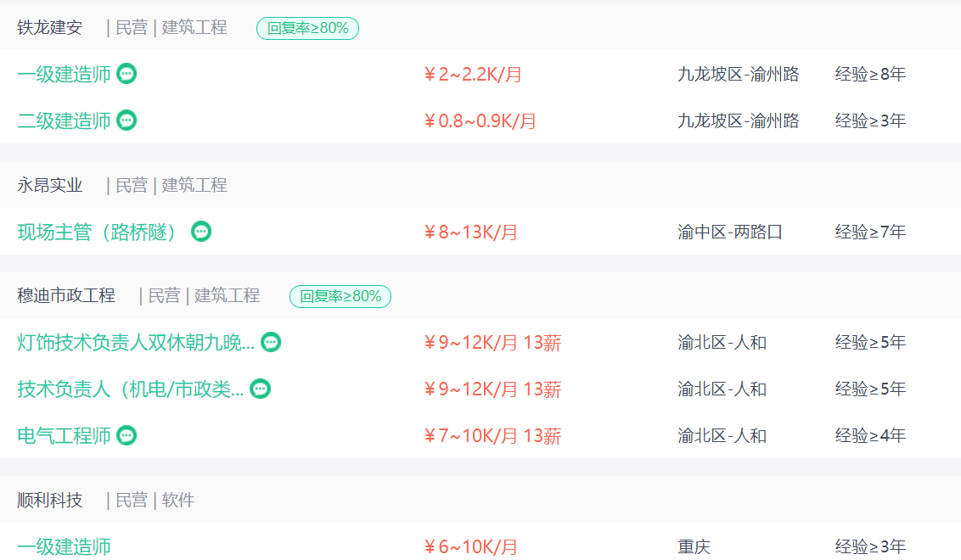The image size is (961, 560).
Task: Open chat icon beside 二级建造师 listing
Action: click(126, 120)
